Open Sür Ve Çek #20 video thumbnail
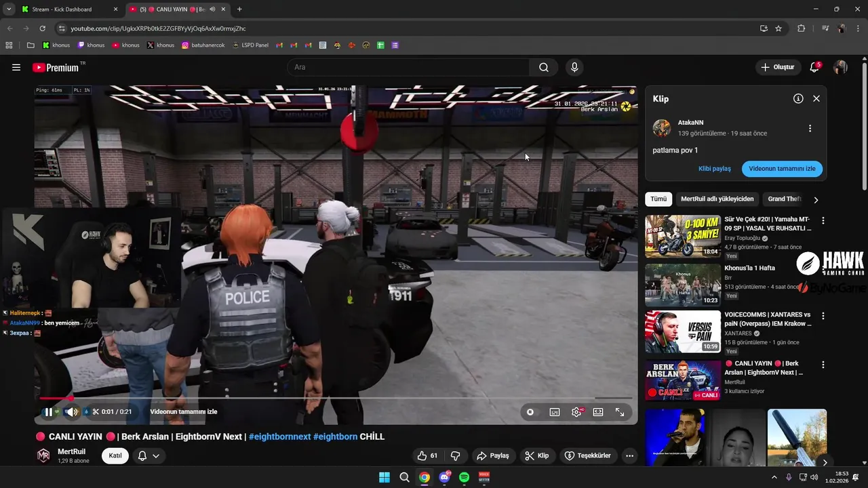 tap(683, 237)
